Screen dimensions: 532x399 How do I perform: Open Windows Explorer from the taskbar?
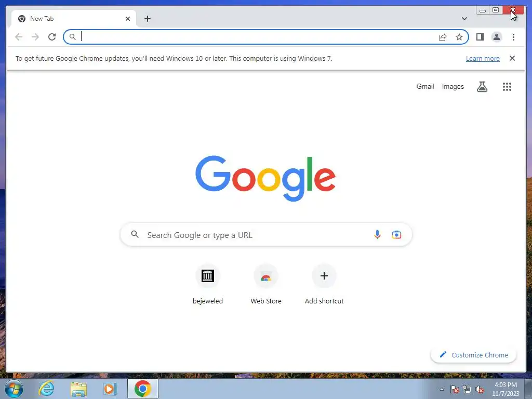coord(78,389)
